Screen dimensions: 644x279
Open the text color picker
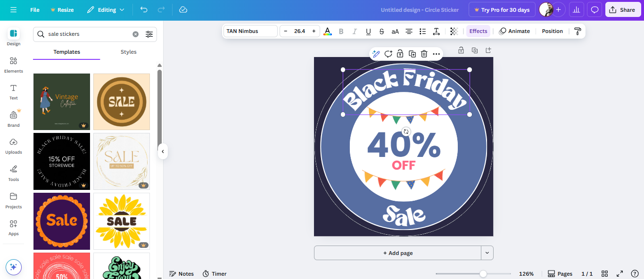point(328,31)
